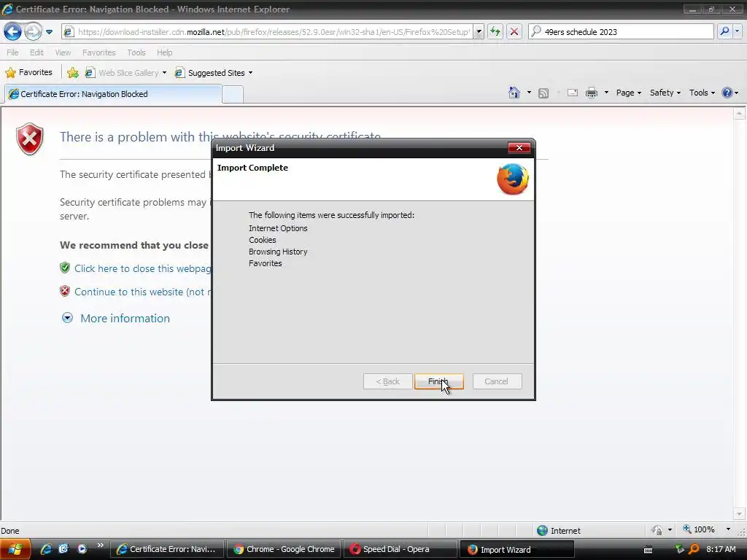Click the Home icon in command bar

514,93
